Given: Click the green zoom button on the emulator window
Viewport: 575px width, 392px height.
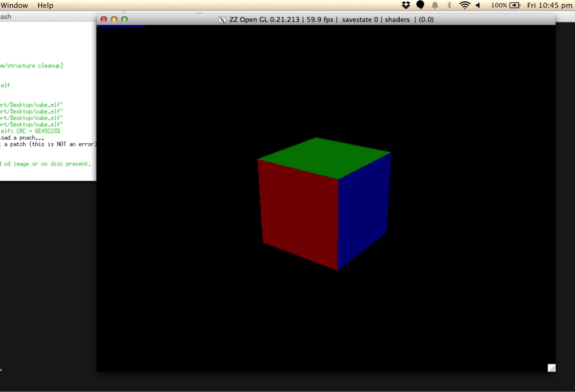Looking at the screenshot, I should click(x=124, y=19).
